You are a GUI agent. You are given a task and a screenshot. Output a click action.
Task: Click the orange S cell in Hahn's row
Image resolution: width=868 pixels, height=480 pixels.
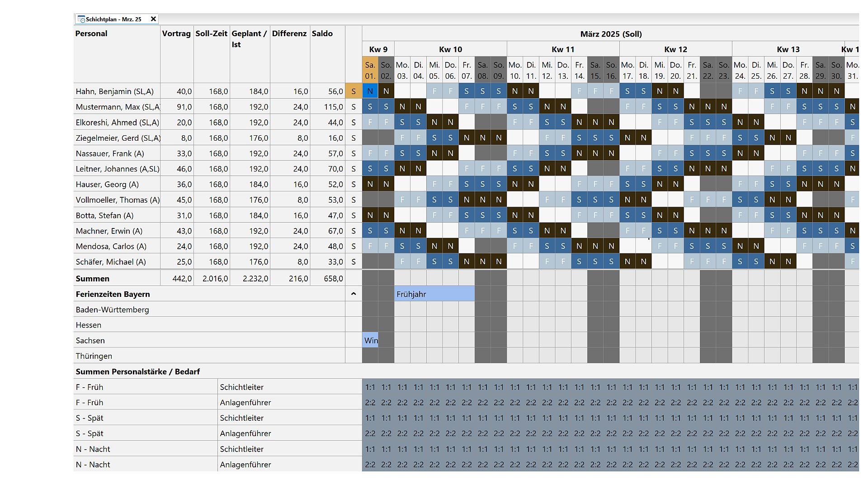coord(354,91)
